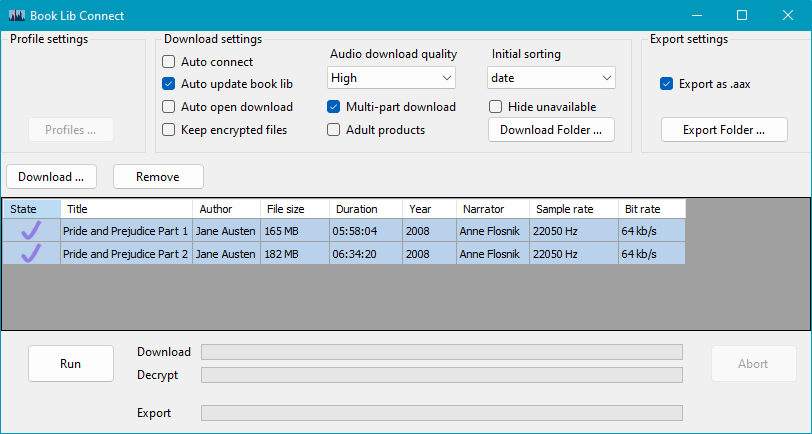Click duration cell 06:34:20
Screen dimensions: 812x434
366,253
